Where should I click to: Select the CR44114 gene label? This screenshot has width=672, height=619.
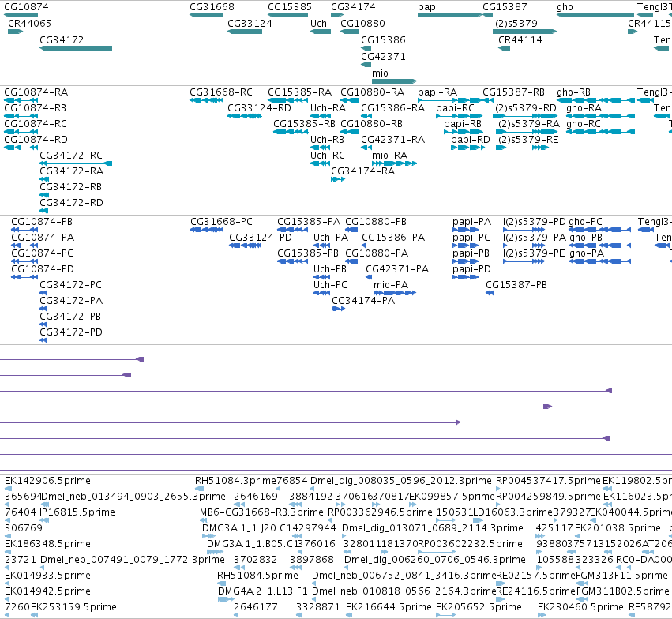[x=520, y=39]
